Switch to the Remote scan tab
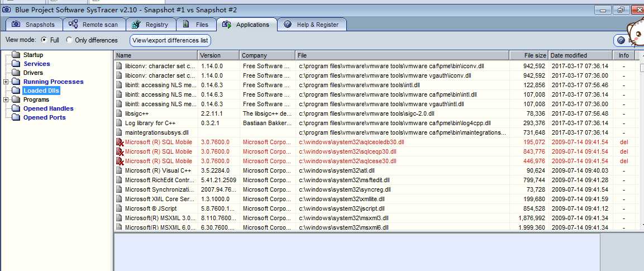This screenshot has height=271, width=644. pos(94,25)
